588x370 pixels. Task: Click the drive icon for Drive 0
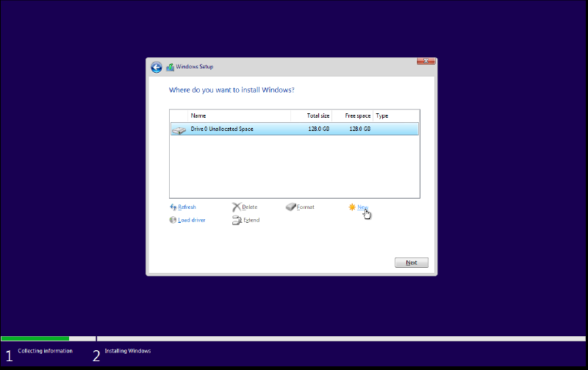pos(179,130)
